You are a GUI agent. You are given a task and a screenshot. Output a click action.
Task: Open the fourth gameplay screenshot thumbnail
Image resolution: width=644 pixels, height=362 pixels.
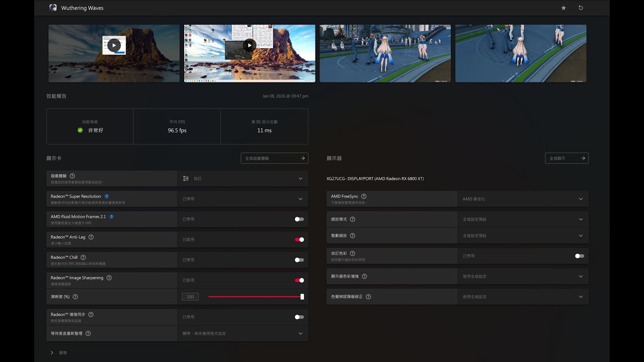pos(521,53)
